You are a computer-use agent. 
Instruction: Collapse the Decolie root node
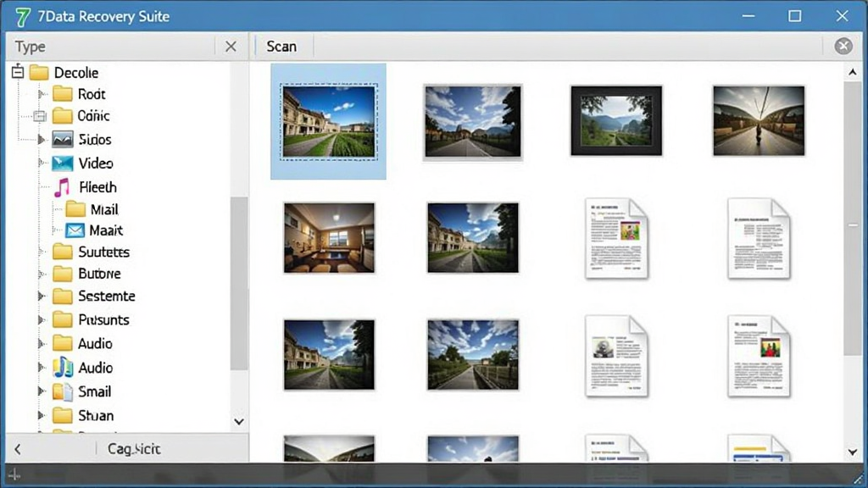[x=18, y=72]
